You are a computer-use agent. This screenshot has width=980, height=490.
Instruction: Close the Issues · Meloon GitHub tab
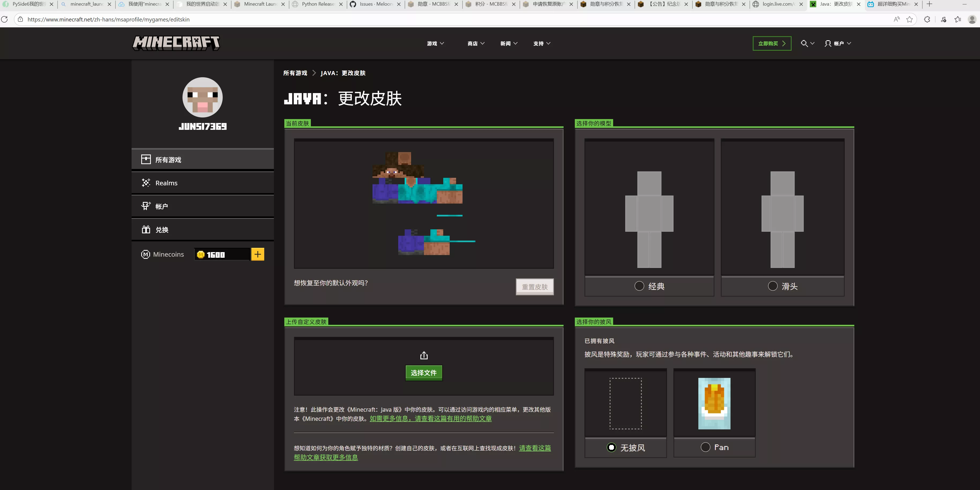[x=399, y=4]
